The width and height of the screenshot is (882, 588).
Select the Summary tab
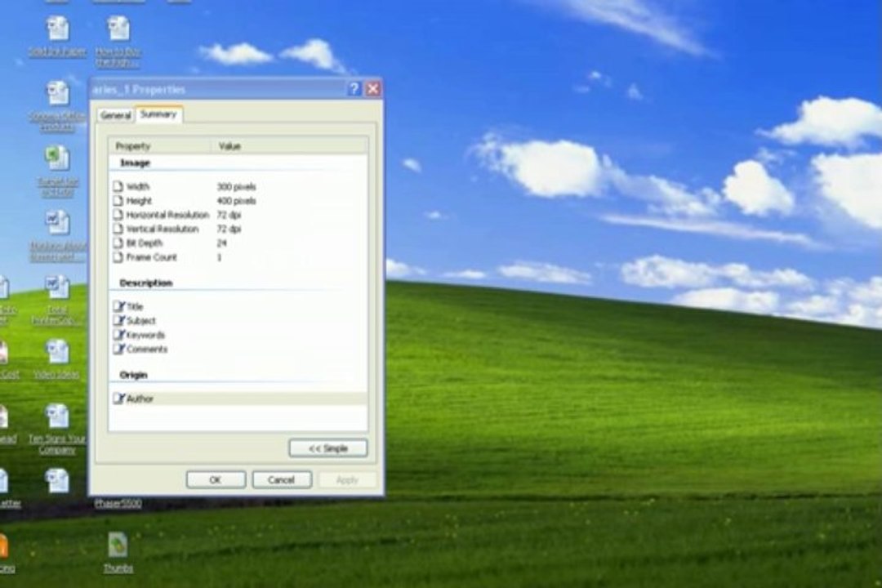click(x=158, y=114)
